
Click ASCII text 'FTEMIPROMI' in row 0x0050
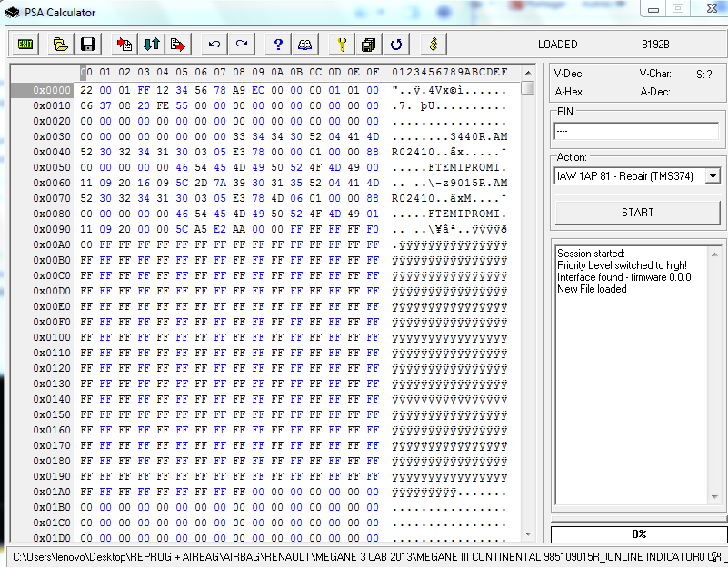point(464,167)
